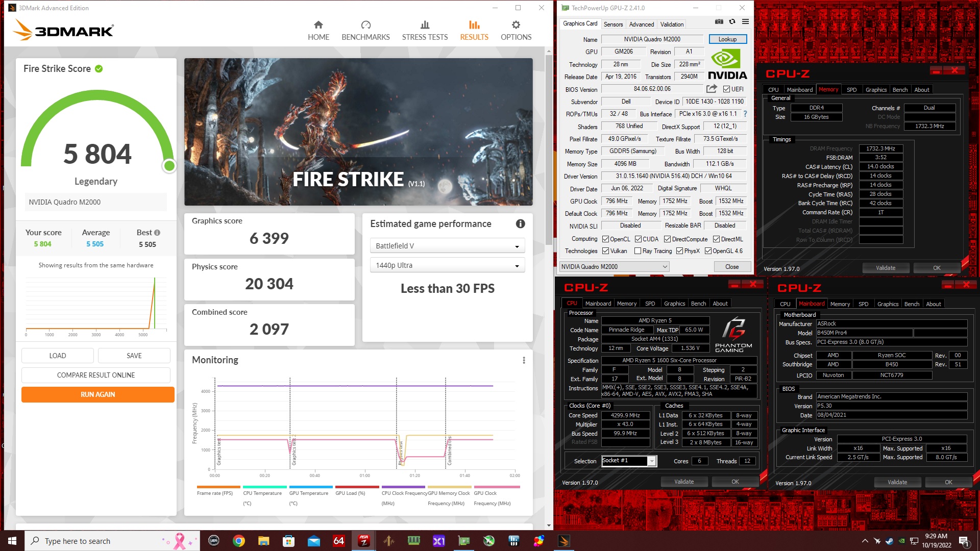Click OK in the CPU-Z Mainboard window

(948, 482)
